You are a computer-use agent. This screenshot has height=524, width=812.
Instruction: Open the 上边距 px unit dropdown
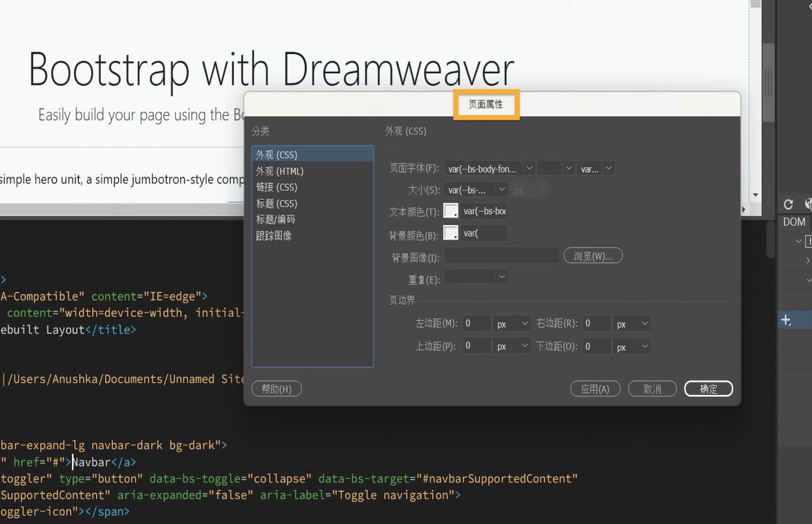(512, 346)
